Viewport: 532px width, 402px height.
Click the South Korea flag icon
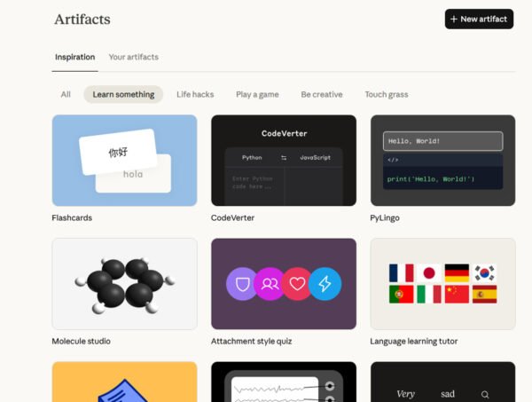(x=484, y=273)
